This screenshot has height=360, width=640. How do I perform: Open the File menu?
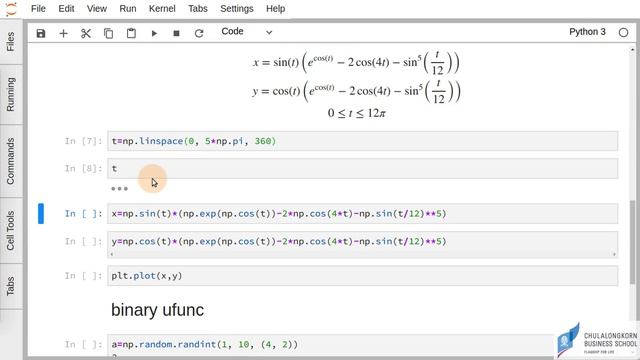coord(38,9)
